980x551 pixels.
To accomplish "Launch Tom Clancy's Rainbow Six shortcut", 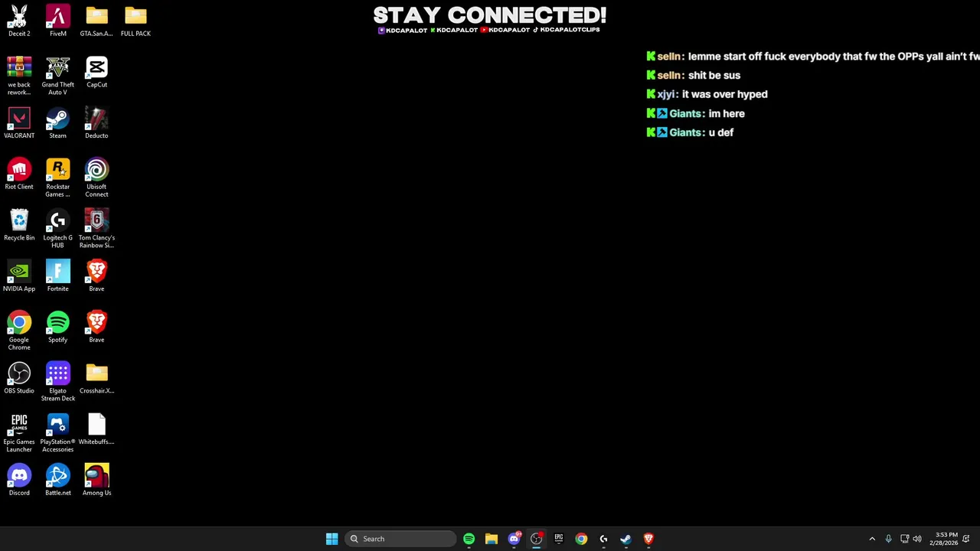I will (x=96, y=228).
